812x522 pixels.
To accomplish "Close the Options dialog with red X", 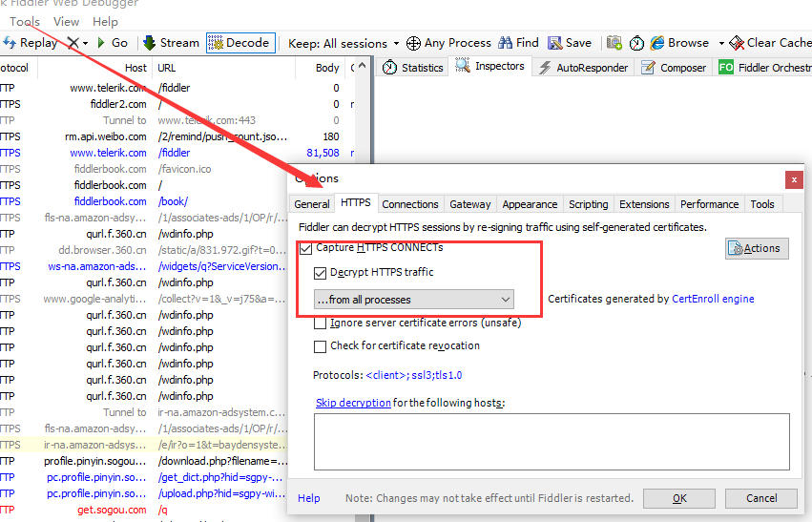I will coord(794,179).
